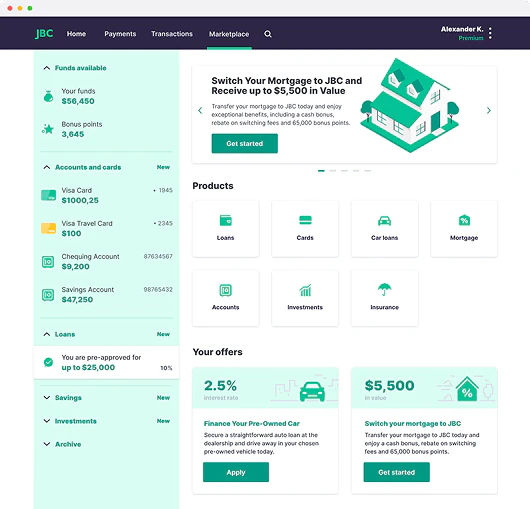Click the Chequing Account safe icon
530x509 pixels.
pos(48,262)
